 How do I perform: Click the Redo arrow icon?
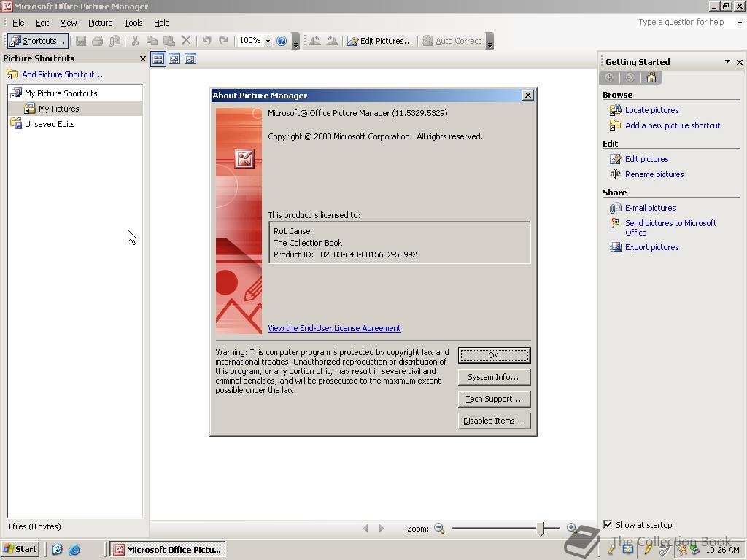[x=223, y=41]
